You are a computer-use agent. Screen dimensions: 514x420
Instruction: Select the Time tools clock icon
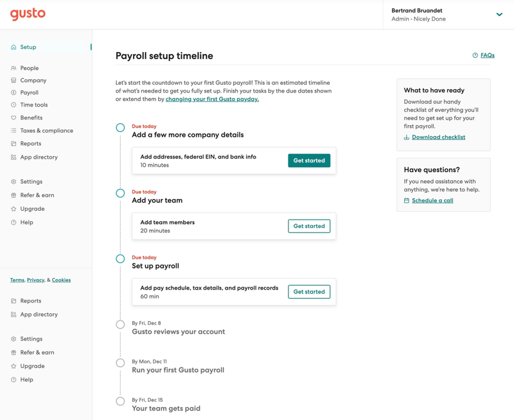[x=14, y=105]
